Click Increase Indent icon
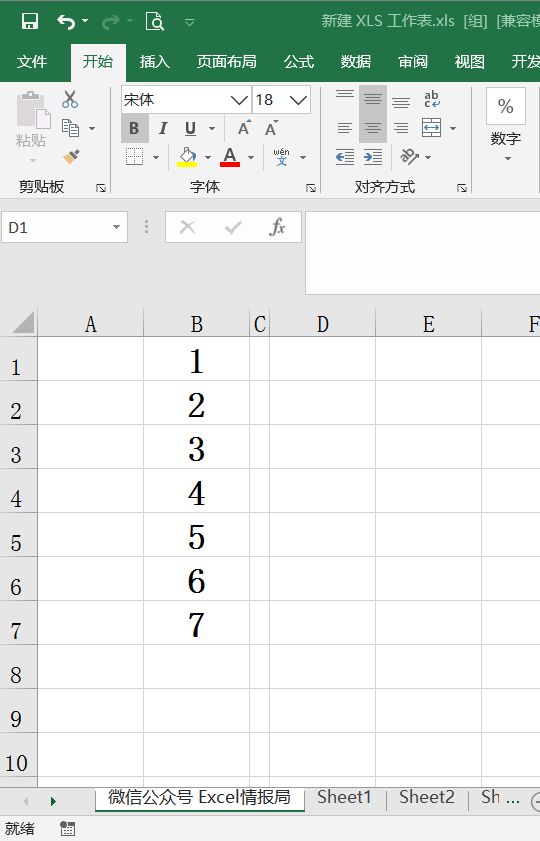This screenshot has width=540, height=841. pyautogui.click(x=373, y=157)
